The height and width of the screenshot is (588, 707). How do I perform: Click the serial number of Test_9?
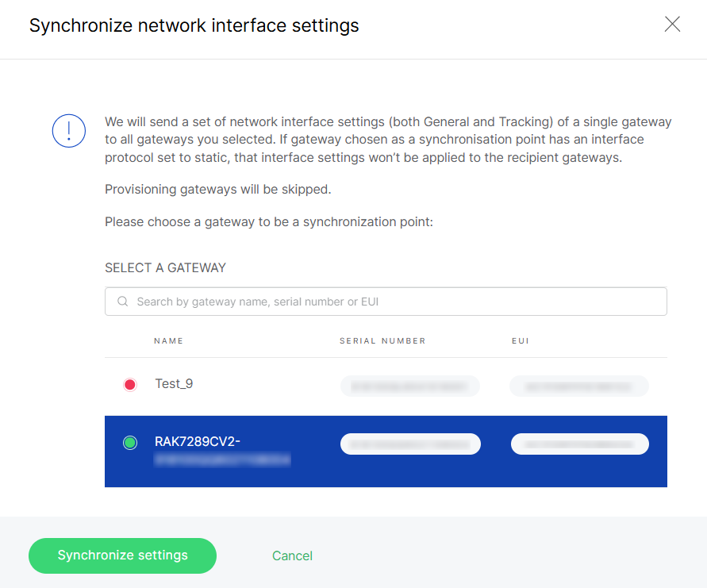409,386
